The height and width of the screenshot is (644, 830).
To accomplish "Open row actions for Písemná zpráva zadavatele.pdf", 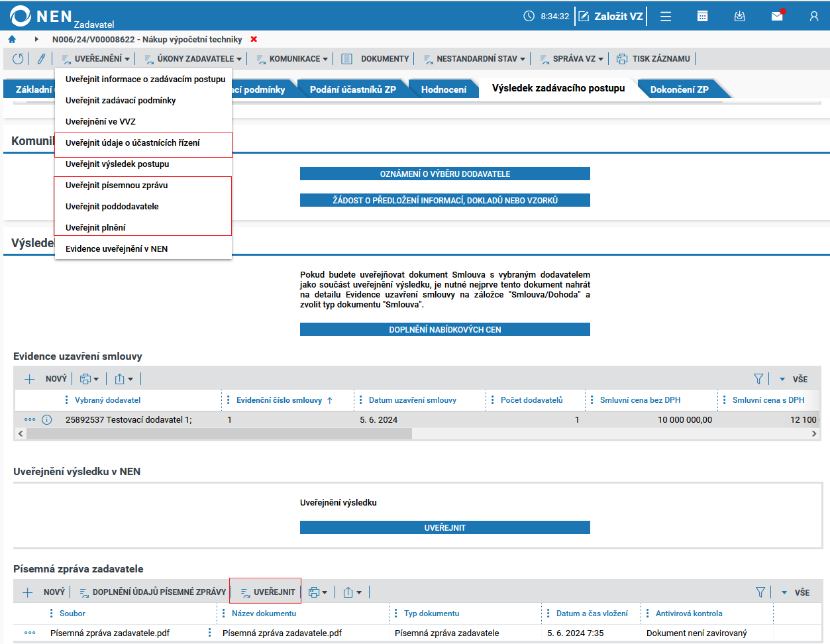I will click(x=30, y=633).
